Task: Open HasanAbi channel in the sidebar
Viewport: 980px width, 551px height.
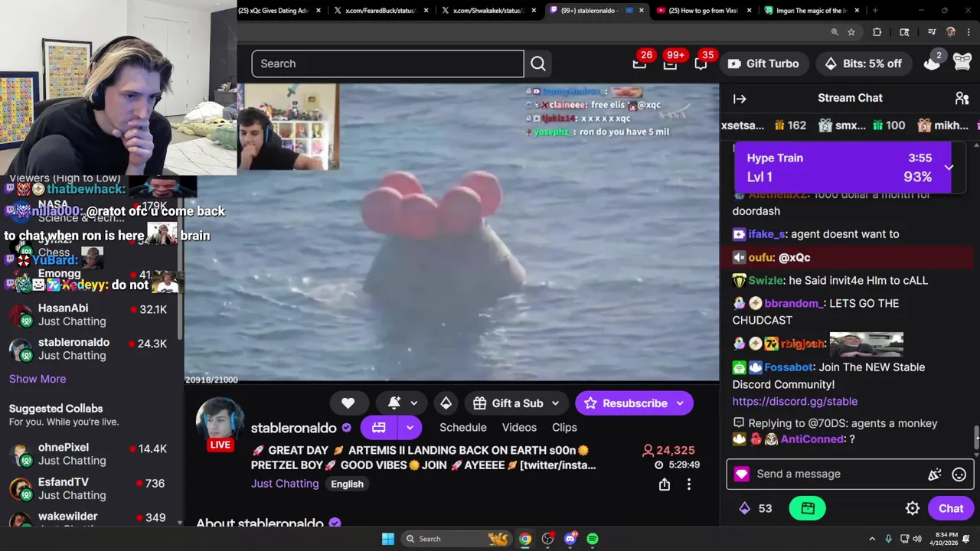Action: [90, 315]
